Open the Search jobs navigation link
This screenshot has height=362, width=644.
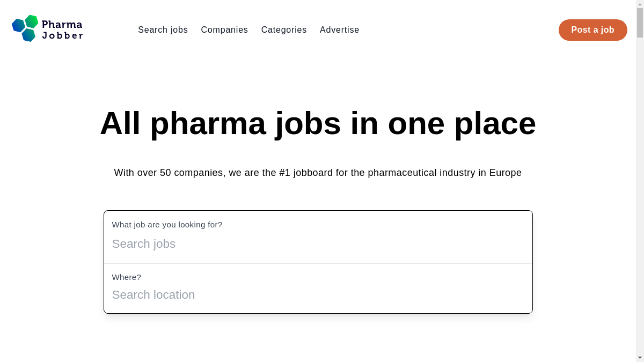click(163, 30)
